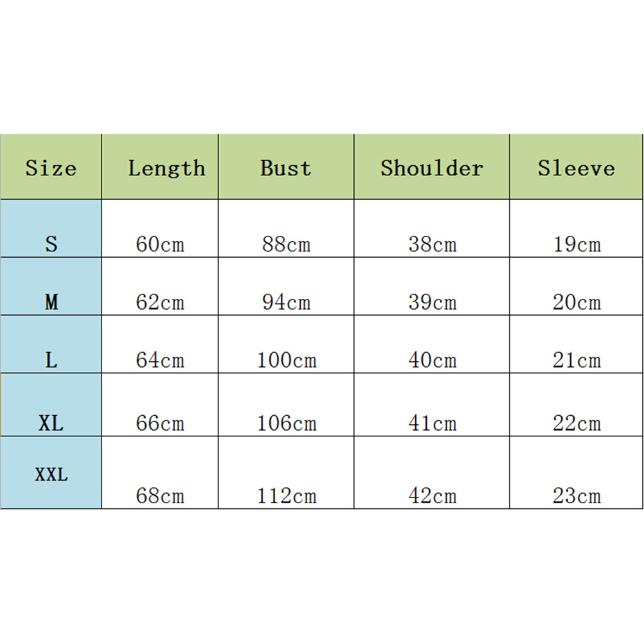
Task: Click the XL size row label
Action: tap(51, 423)
